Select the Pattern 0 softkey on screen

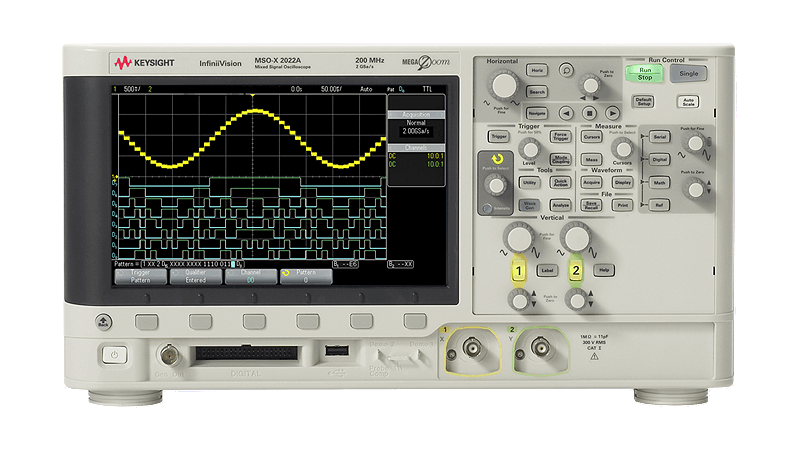click(306, 277)
